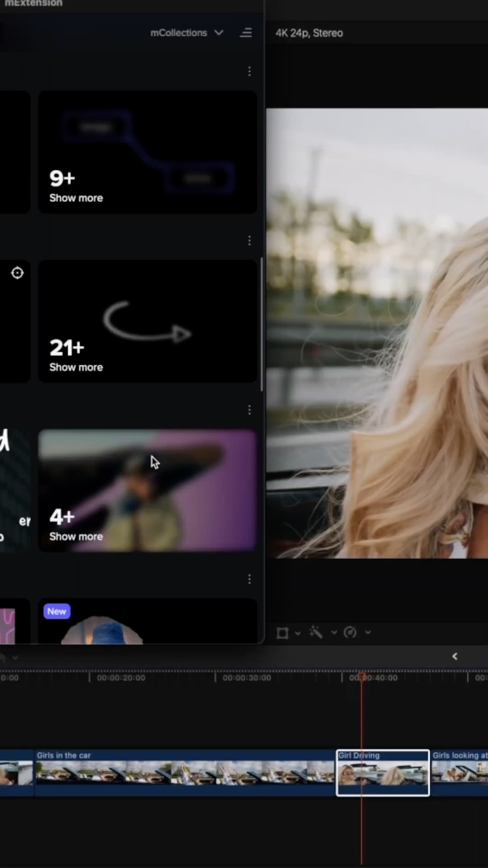Select the transform crop tool icon
The height and width of the screenshot is (868, 488).
pyautogui.click(x=282, y=633)
